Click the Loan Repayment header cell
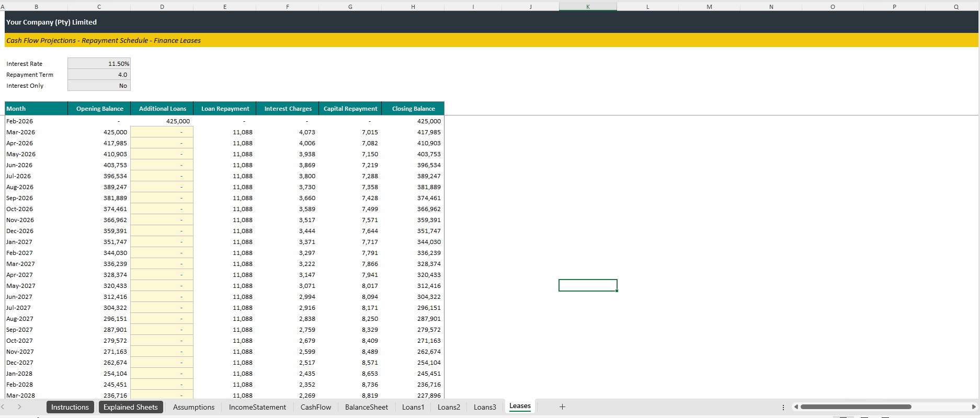980x418 pixels. pyautogui.click(x=225, y=109)
